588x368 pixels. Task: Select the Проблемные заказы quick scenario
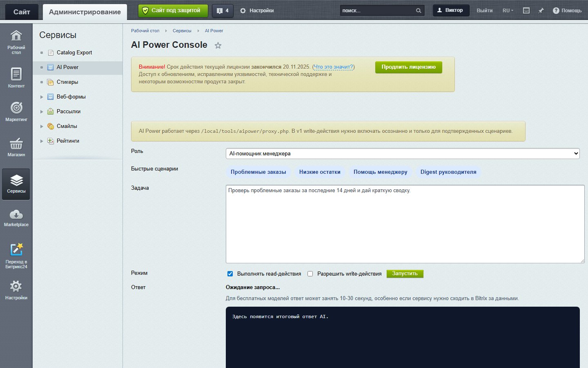[x=258, y=172]
